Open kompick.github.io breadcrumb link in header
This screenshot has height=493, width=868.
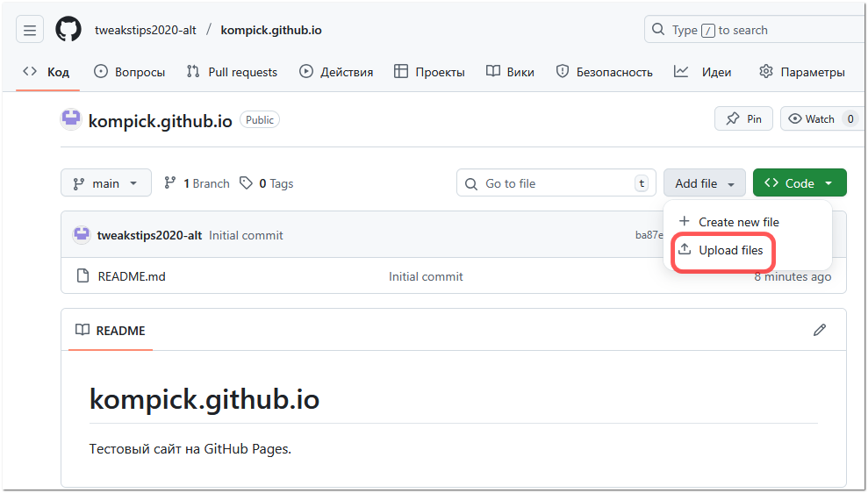coord(270,30)
